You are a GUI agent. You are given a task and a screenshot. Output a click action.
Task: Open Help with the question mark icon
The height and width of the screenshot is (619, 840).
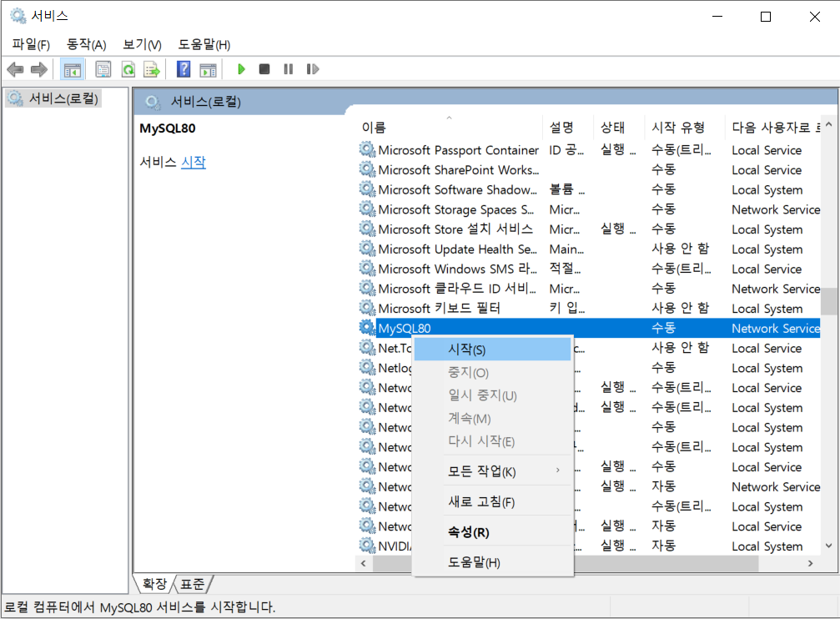(184, 69)
